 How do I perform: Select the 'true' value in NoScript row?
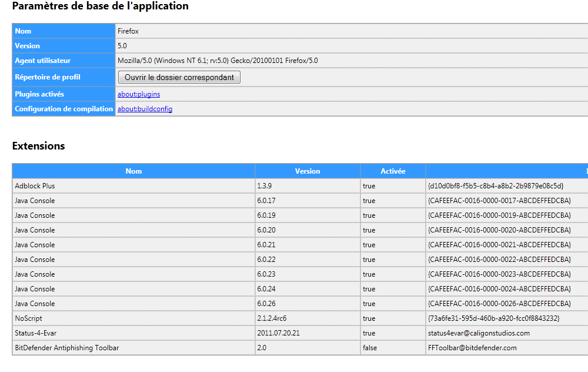(x=369, y=318)
